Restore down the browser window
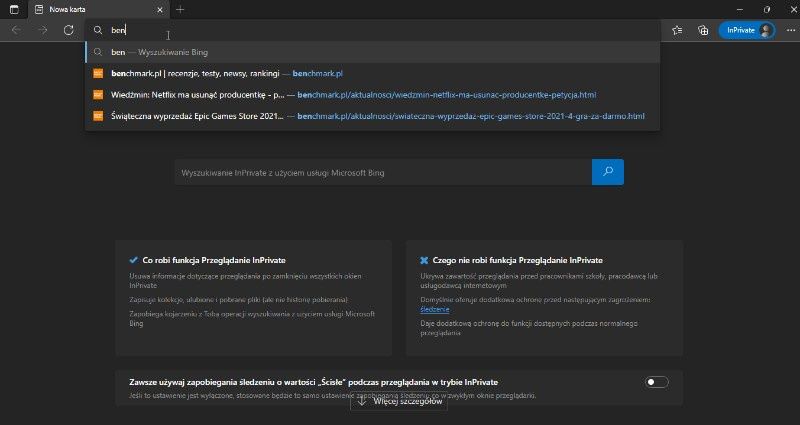The width and height of the screenshot is (800, 425). (767, 9)
